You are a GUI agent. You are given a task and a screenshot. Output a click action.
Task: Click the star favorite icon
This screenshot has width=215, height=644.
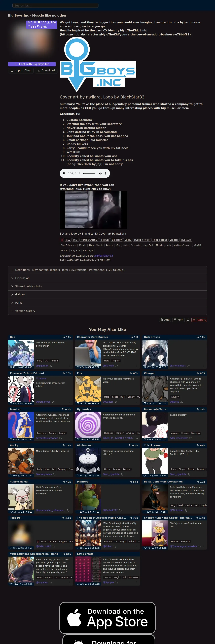click(188, 320)
